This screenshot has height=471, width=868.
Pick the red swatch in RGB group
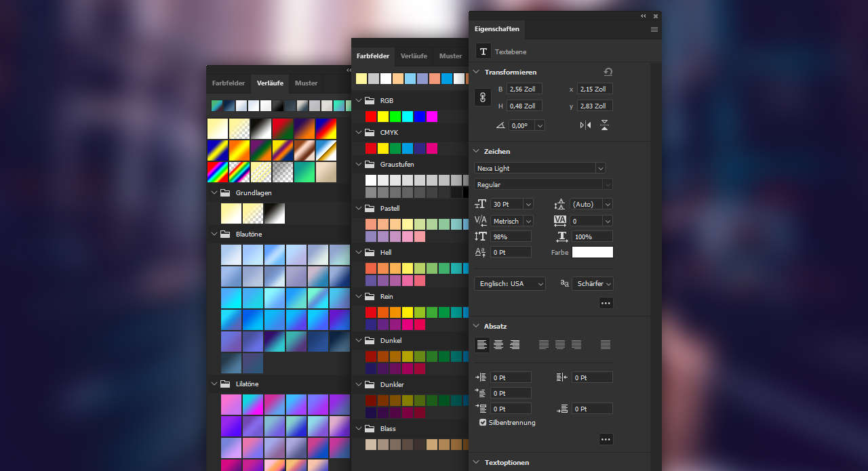(371, 117)
